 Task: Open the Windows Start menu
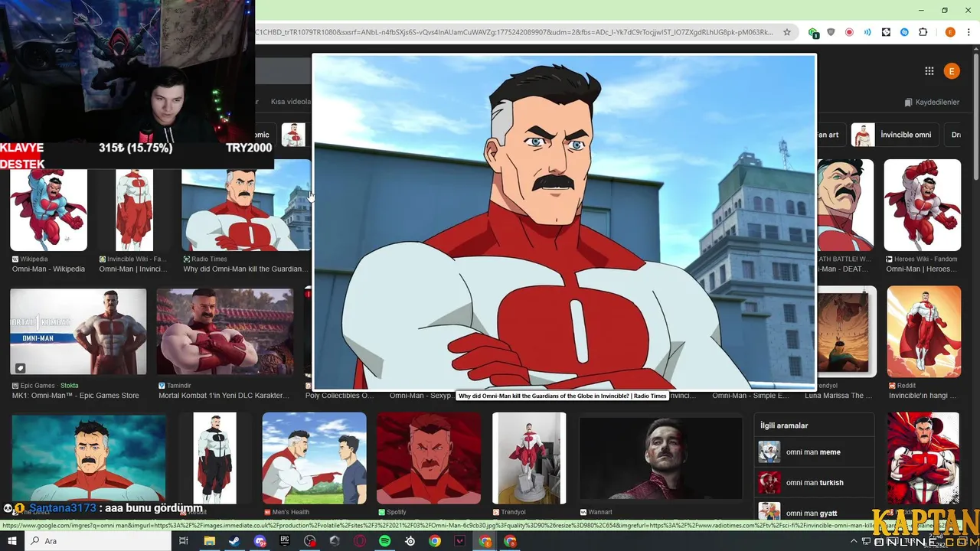(12, 541)
